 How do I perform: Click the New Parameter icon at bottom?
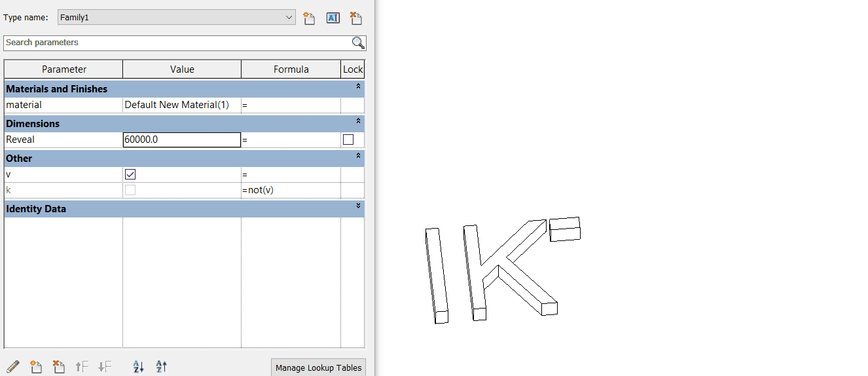pos(36,367)
